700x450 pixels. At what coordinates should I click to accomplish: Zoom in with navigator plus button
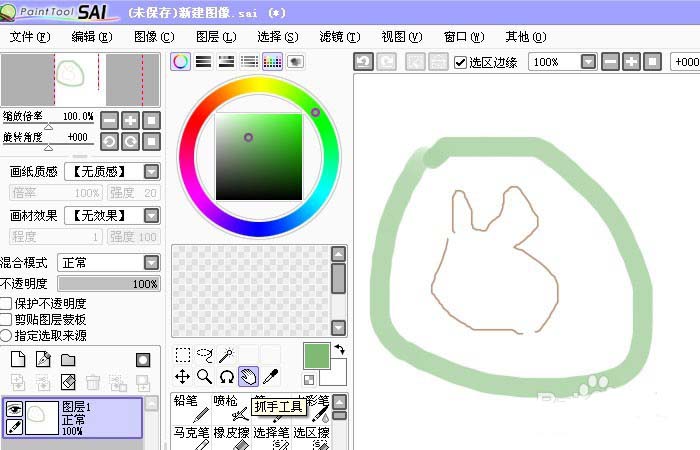(x=130, y=121)
